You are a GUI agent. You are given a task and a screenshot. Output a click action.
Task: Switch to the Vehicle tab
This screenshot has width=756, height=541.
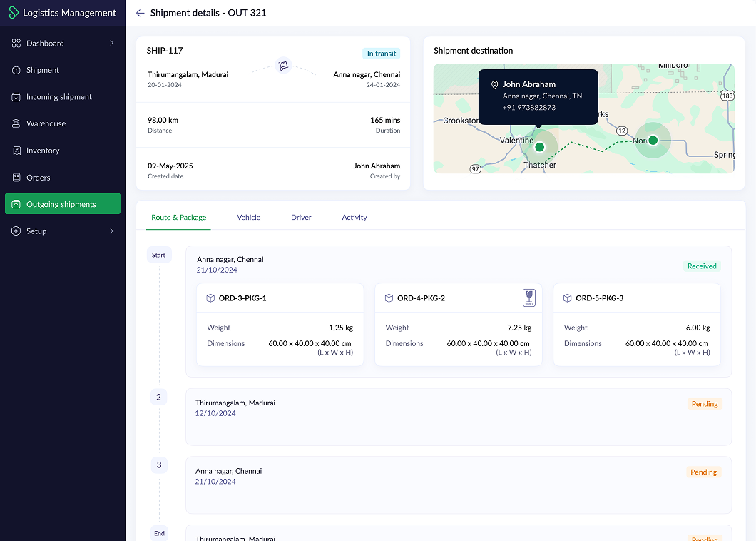[x=248, y=218]
